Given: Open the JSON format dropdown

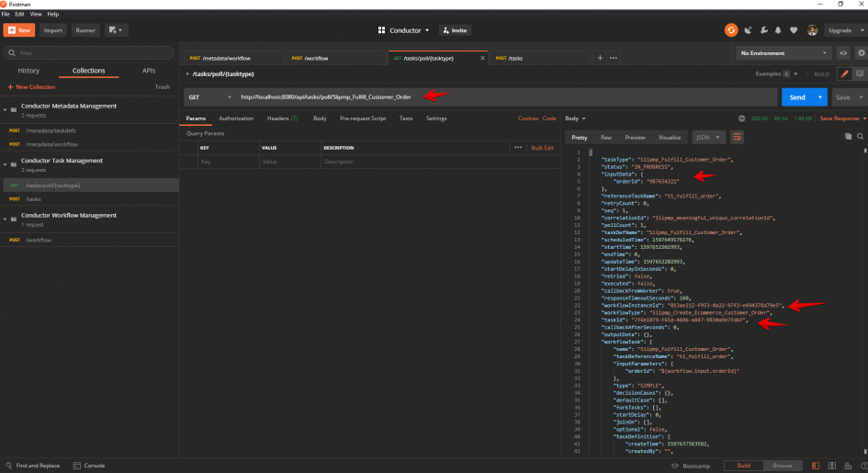Looking at the screenshot, I should (x=708, y=137).
